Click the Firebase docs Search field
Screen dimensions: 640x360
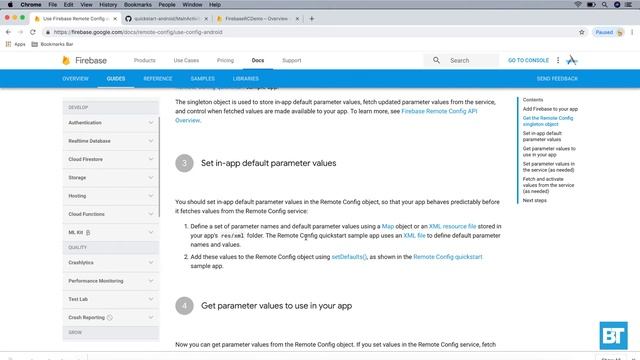coord(461,60)
